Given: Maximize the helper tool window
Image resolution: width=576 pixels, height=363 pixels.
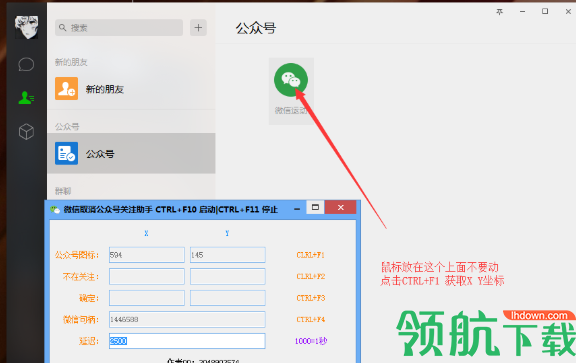Looking at the screenshot, I should click(315, 207).
